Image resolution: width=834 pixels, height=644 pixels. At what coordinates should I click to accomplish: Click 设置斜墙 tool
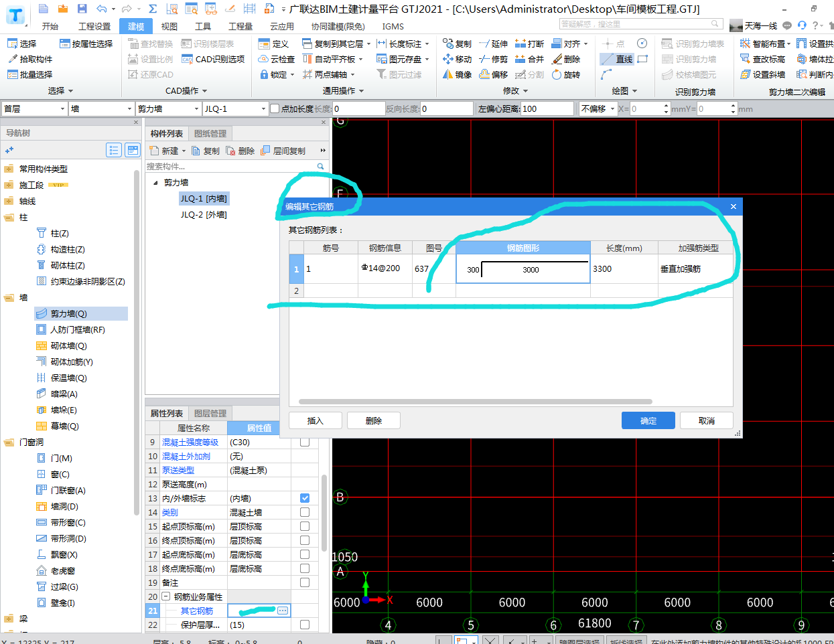[x=762, y=74]
